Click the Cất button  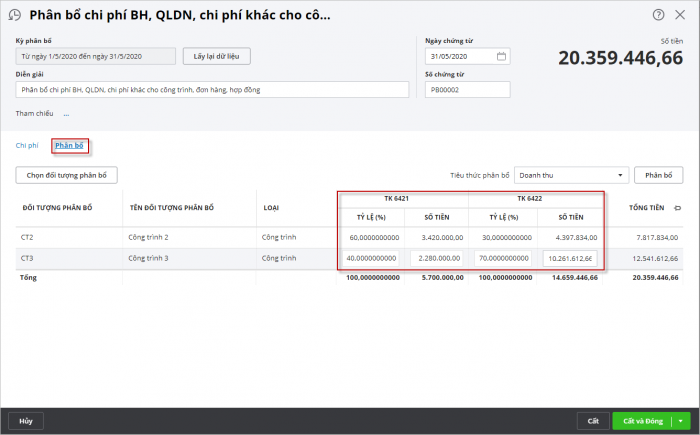[592, 421]
